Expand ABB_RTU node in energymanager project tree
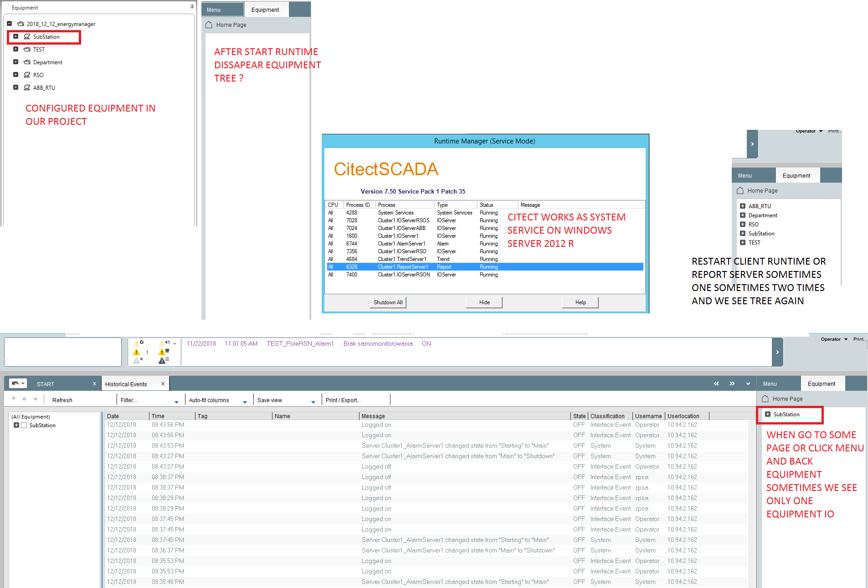Screen dimensions: 868x588 coord(15,87)
